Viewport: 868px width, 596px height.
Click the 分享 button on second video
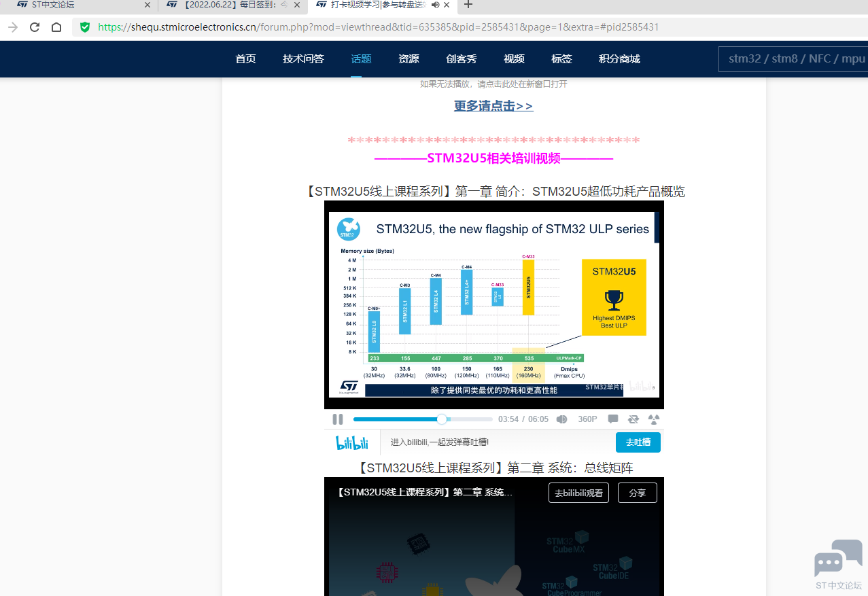(638, 493)
